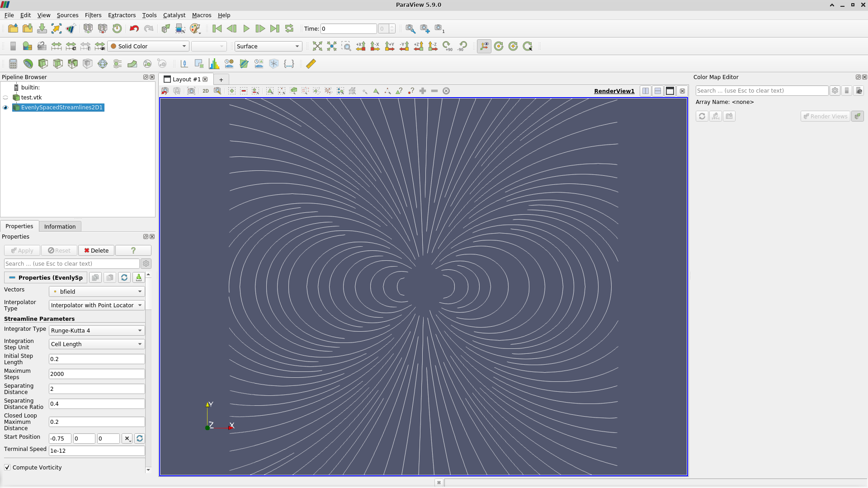
Task: Click the Calculator filter icon
Action: 13,64
